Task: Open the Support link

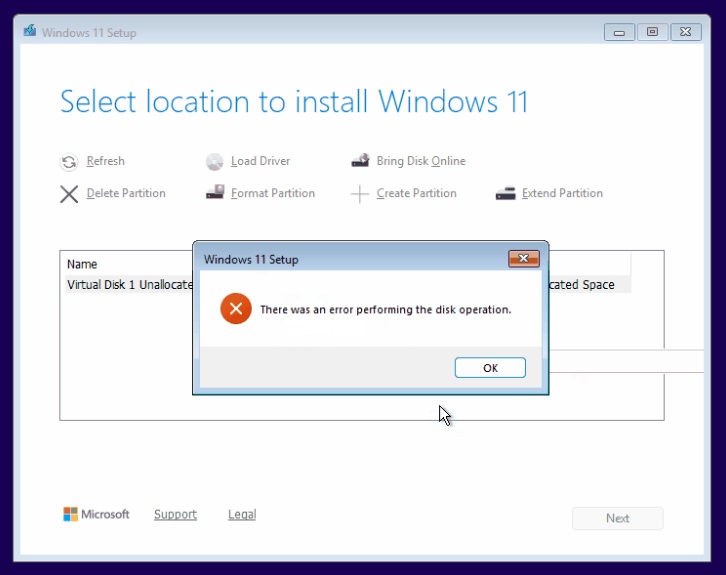Action: (175, 514)
